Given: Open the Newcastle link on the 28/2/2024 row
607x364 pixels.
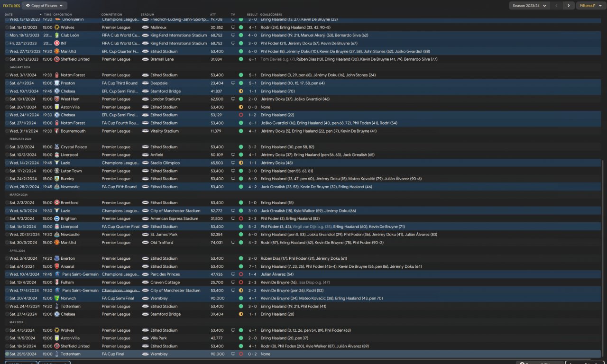Looking at the screenshot, I should 70,187.
